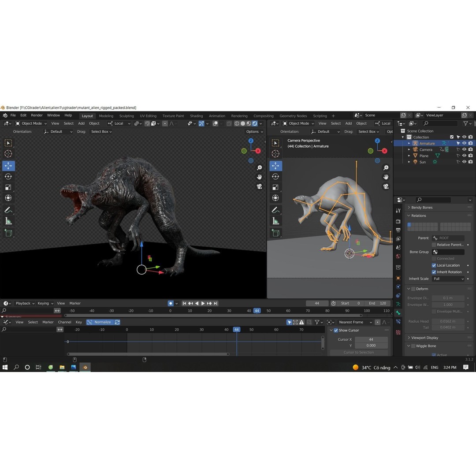
Task: Open Object Mode dropdown in left viewport
Action: (31, 123)
